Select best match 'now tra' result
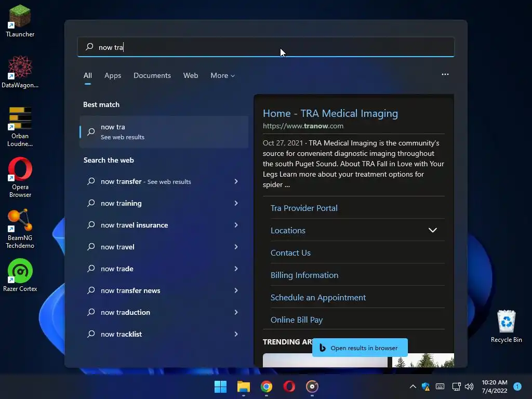The width and height of the screenshot is (532, 399). point(164,132)
